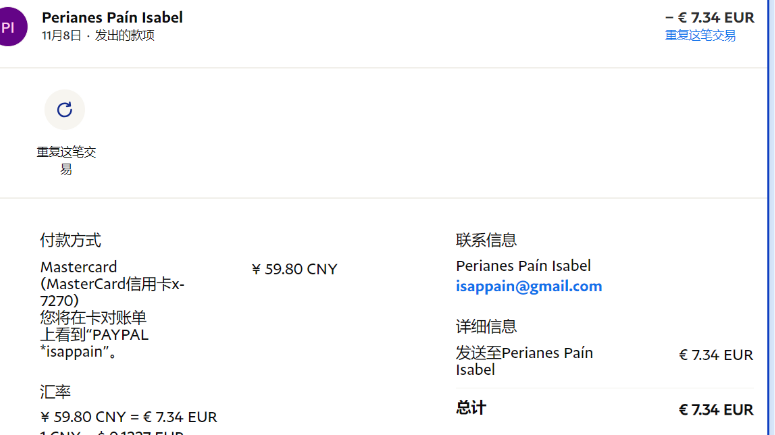Screen dimensions: 775x435
Task: Click the 11月8日 · 发出的款项 date line
Action: pos(98,36)
